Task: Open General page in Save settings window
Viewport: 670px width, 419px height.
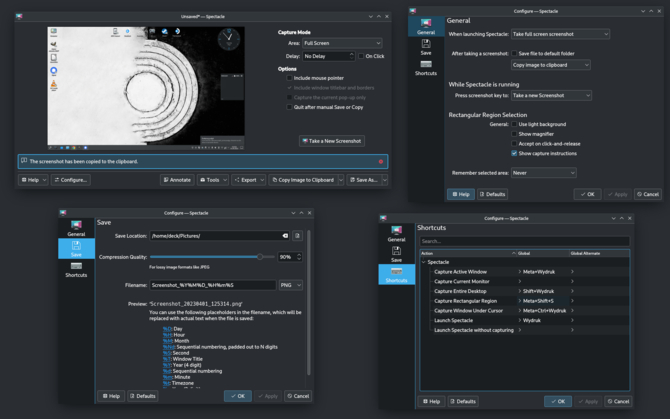Action: pos(76,228)
